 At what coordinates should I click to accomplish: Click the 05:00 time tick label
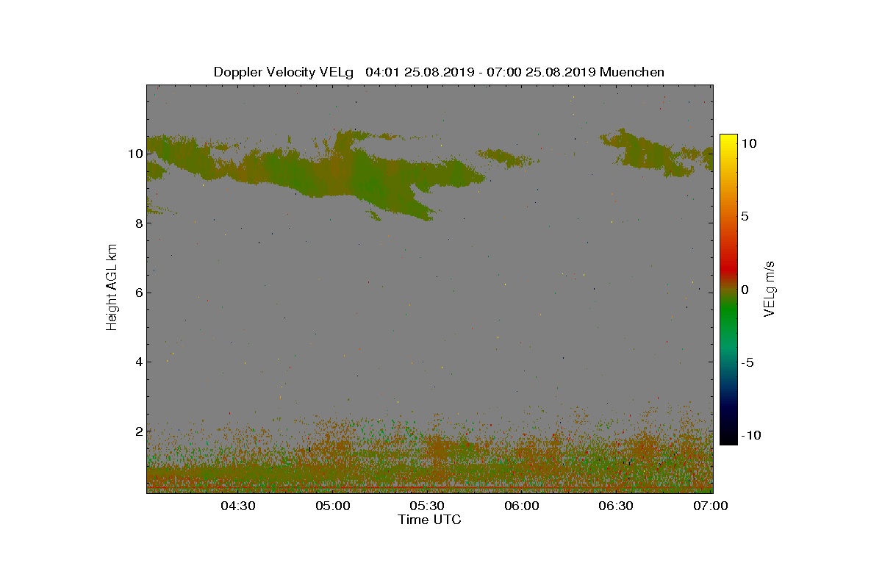pos(333,506)
